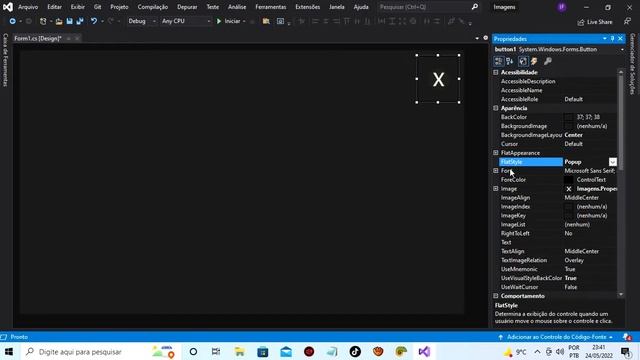Switch to Form1.cs [Design] tab
The height and width of the screenshot is (360, 640).
click(38, 38)
